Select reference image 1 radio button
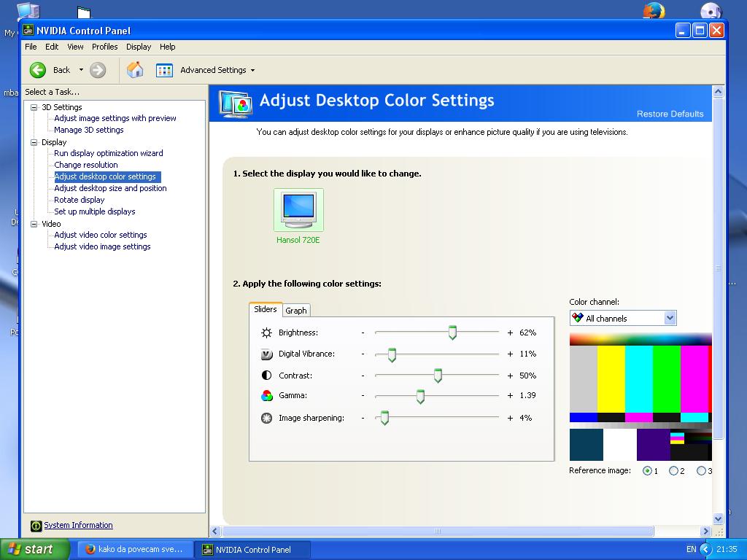The width and height of the screenshot is (747, 560). click(x=647, y=471)
